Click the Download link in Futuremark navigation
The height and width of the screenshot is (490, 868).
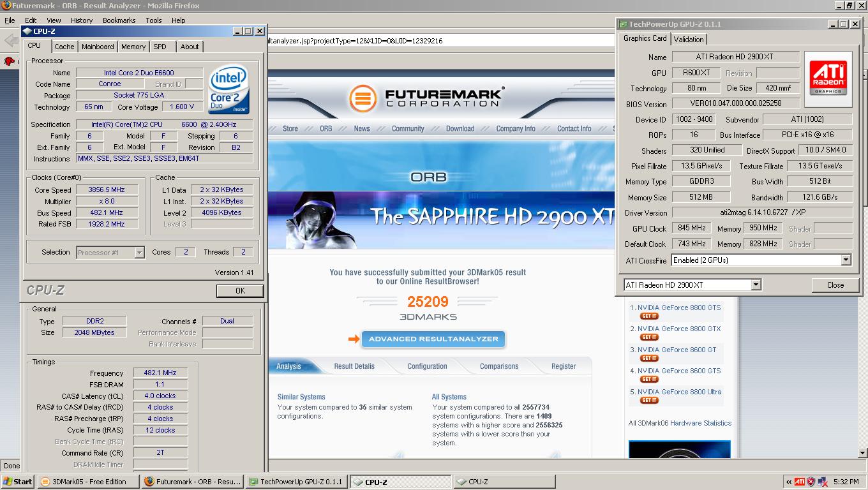tap(460, 128)
